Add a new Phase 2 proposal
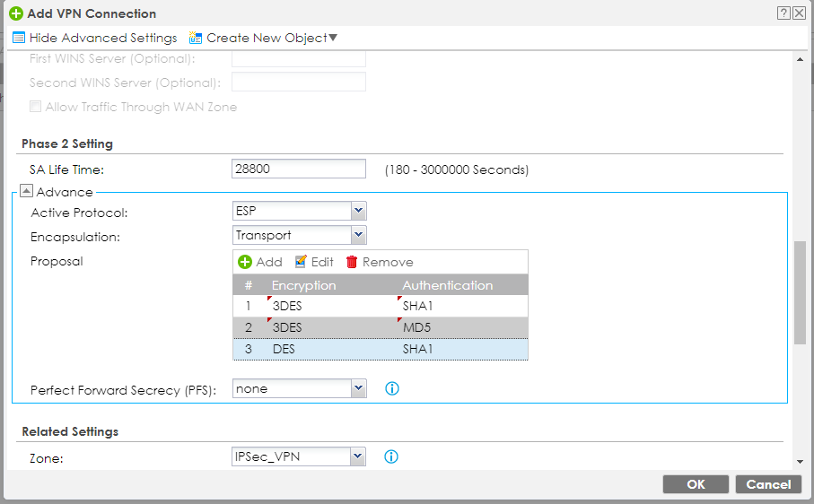This screenshot has height=504, width=814. [x=260, y=262]
